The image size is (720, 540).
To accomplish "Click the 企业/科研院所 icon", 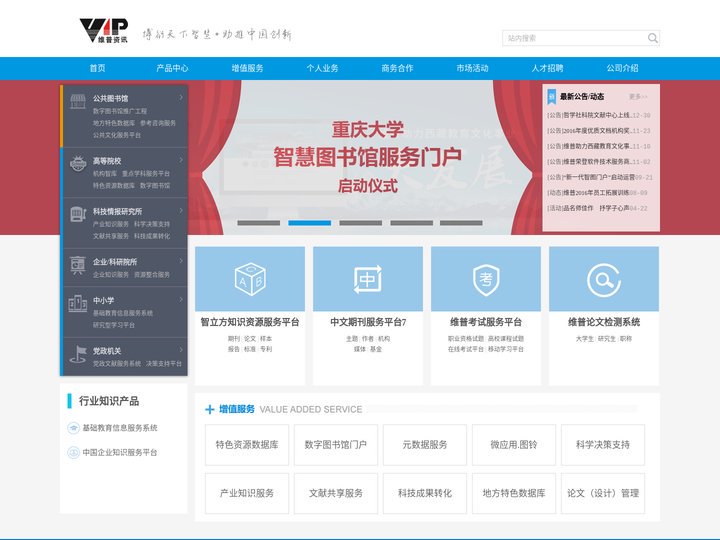I will coord(78,264).
